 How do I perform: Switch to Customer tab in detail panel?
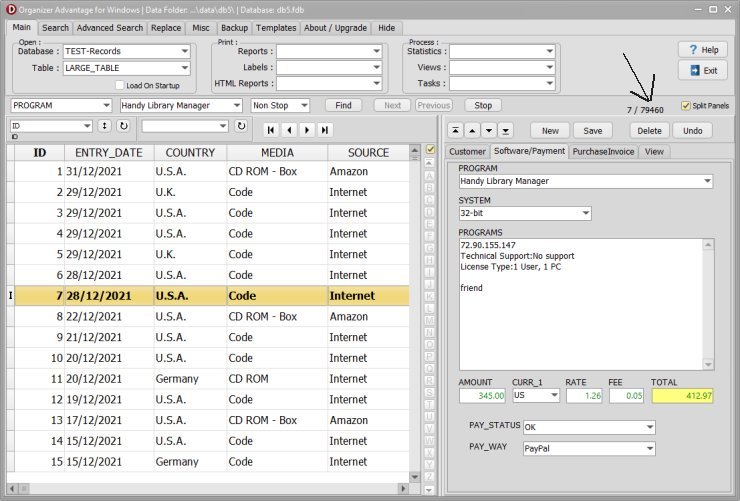[467, 151]
